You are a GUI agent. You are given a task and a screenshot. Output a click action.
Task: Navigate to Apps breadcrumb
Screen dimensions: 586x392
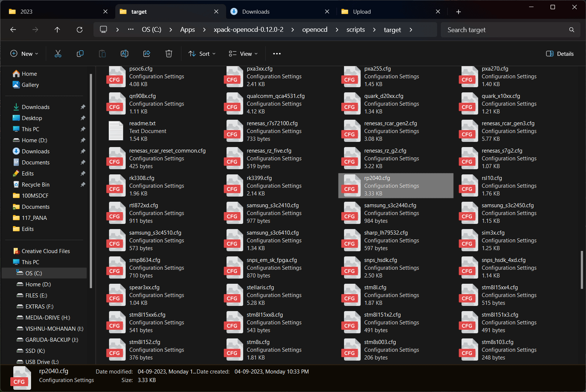point(187,30)
